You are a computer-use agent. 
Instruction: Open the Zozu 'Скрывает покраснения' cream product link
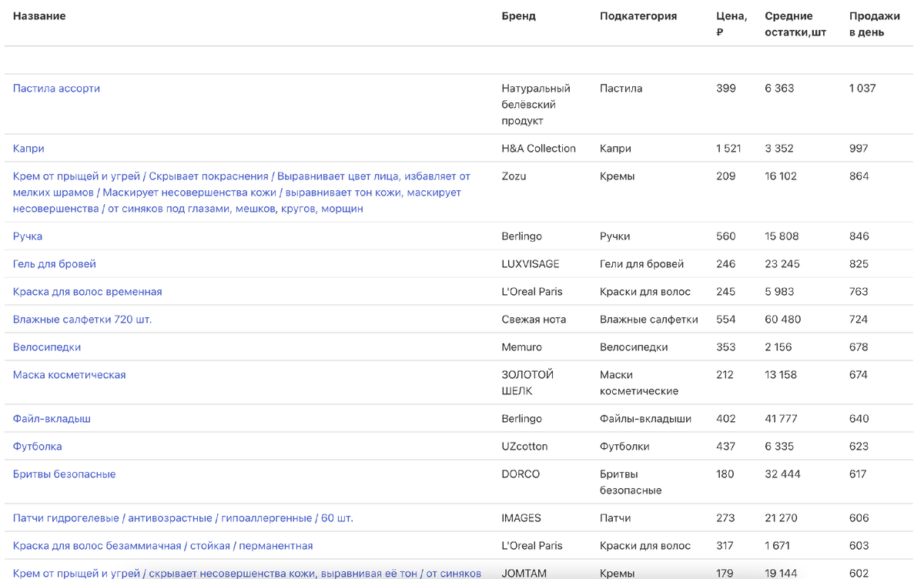pyautogui.click(x=242, y=192)
